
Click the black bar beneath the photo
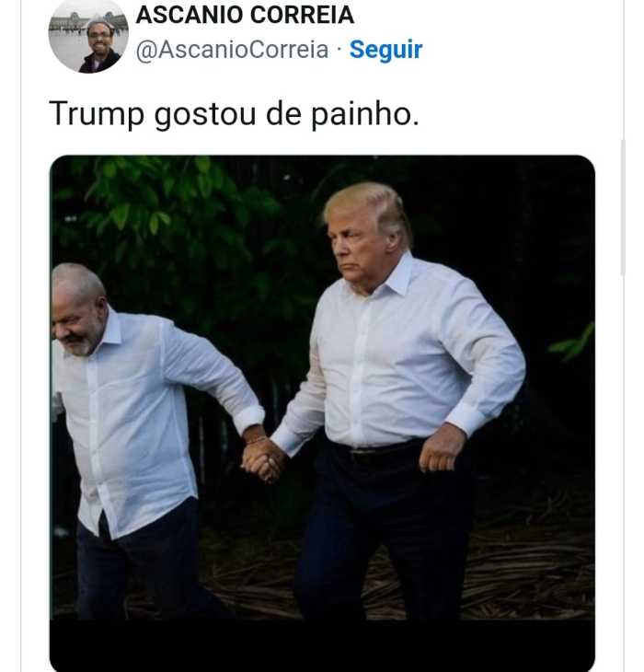click(x=322, y=645)
